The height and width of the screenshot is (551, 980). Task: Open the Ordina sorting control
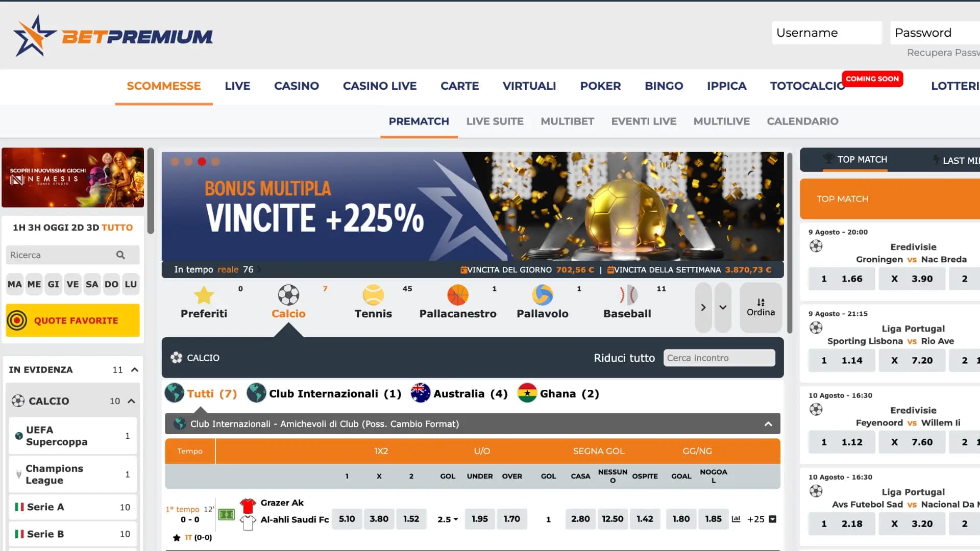761,307
